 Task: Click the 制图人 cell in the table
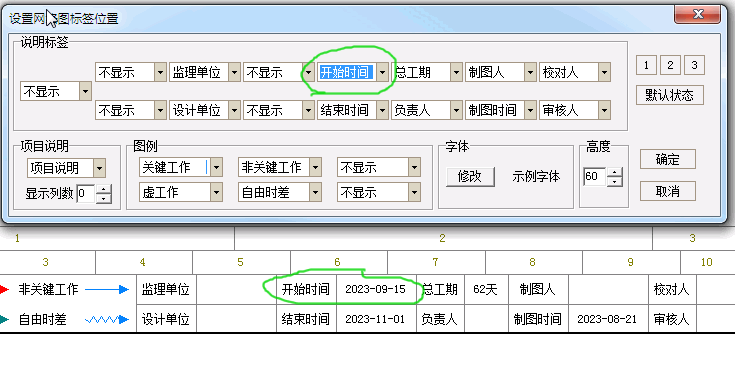(x=538, y=289)
